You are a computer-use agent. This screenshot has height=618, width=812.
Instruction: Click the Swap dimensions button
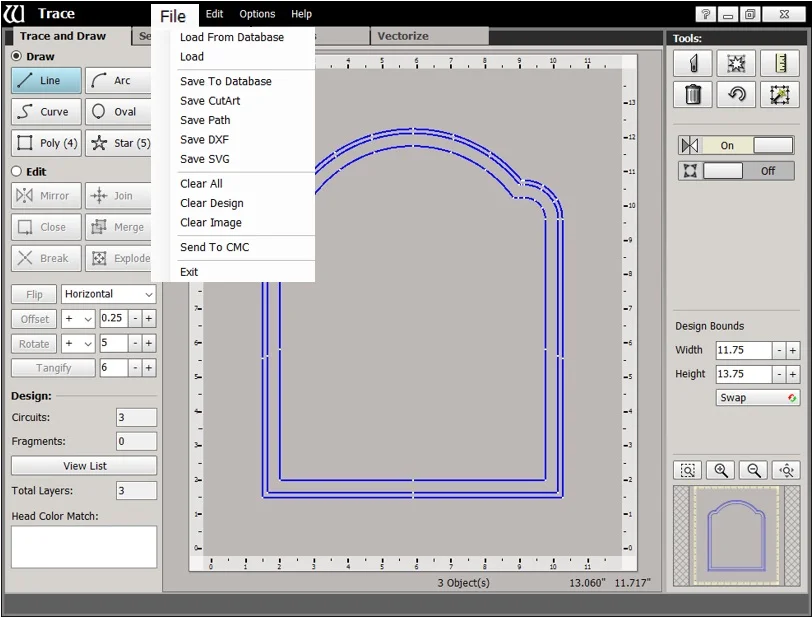[758, 398]
